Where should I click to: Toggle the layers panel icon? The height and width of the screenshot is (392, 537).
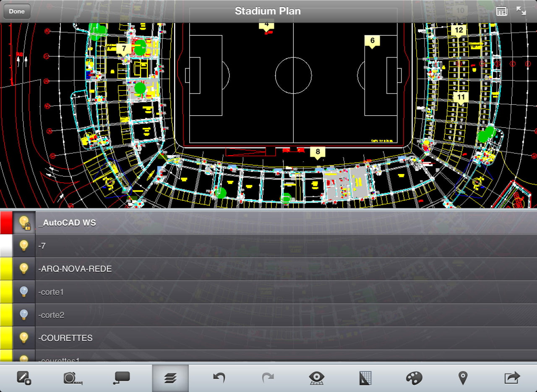[x=170, y=378]
